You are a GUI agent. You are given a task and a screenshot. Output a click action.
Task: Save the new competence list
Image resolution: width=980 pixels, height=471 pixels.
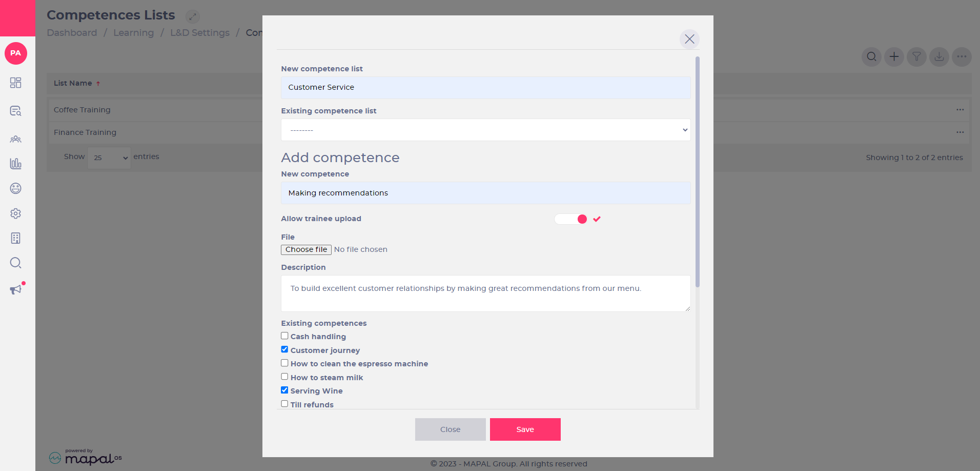tap(525, 429)
